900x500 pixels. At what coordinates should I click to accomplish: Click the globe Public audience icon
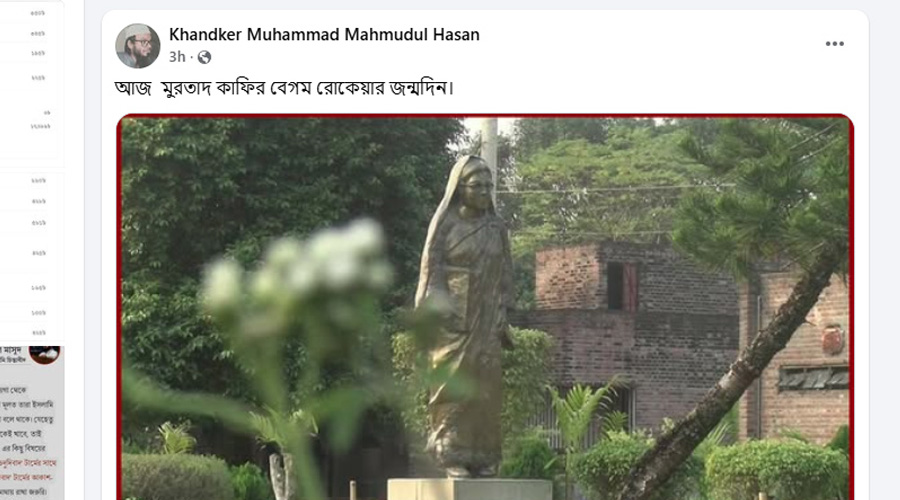(204, 57)
